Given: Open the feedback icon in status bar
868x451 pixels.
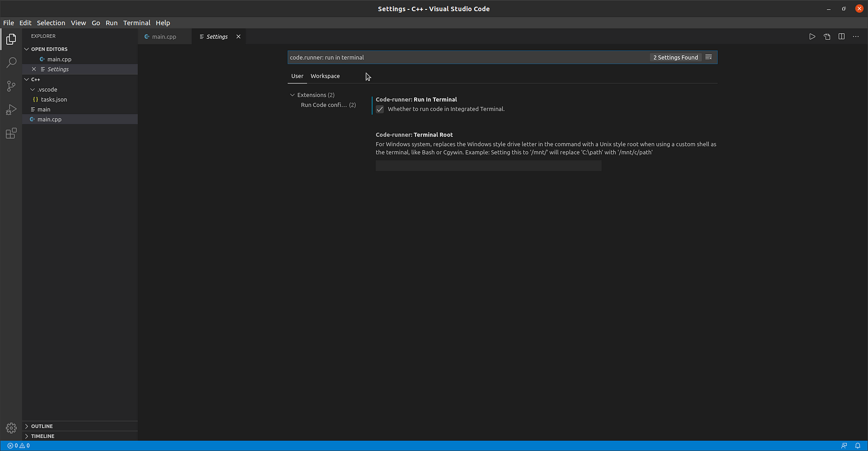Looking at the screenshot, I should click(x=844, y=445).
